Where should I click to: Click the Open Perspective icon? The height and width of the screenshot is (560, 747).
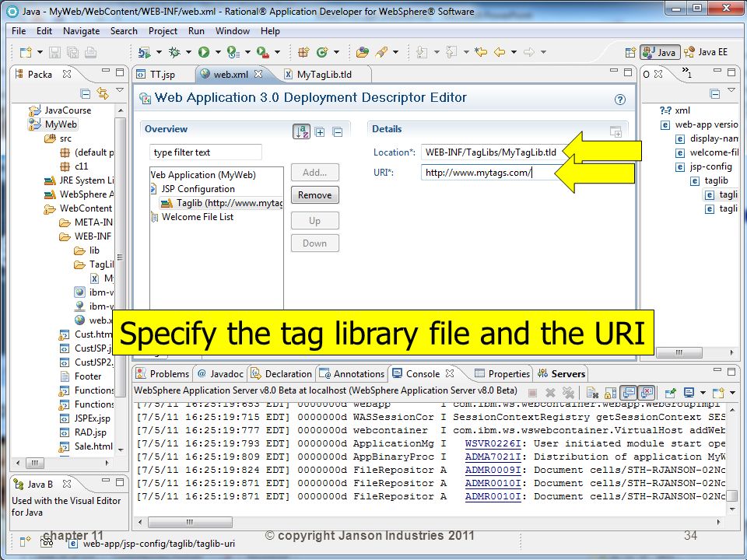[630, 52]
